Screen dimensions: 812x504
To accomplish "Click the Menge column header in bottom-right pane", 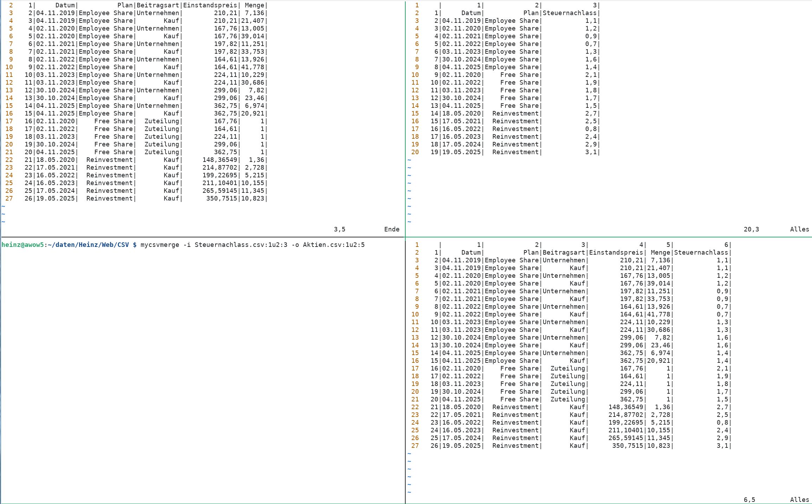I will [x=660, y=253].
